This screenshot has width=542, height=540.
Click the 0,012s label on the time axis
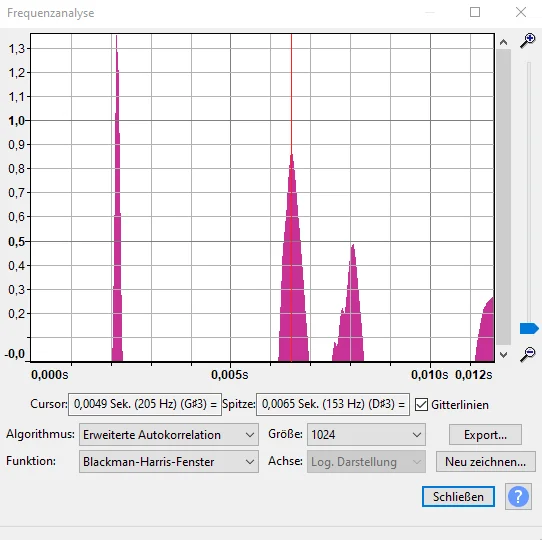pyautogui.click(x=474, y=374)
